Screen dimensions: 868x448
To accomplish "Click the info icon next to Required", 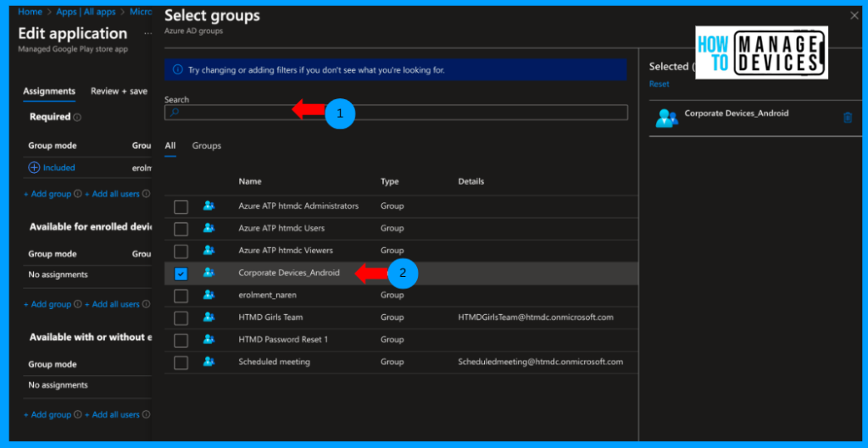I will point(77,117).
